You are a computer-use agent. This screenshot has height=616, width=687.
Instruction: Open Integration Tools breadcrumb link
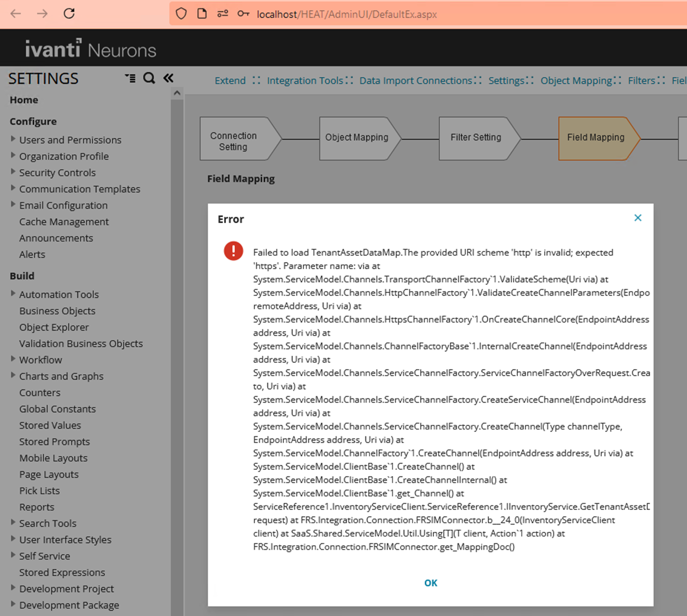[x=305, y=81]
